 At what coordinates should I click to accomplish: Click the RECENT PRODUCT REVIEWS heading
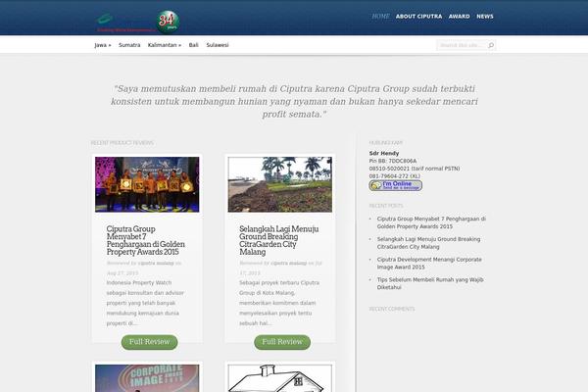point(122,143)
